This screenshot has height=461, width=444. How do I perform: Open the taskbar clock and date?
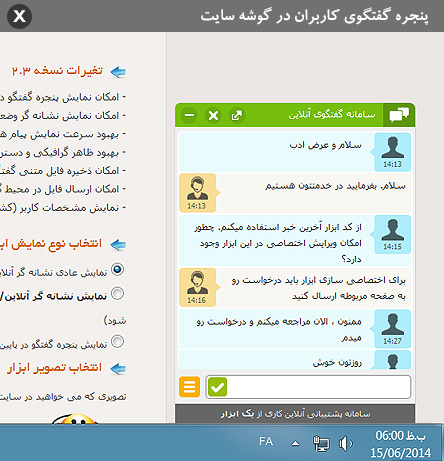coord(400,444)
